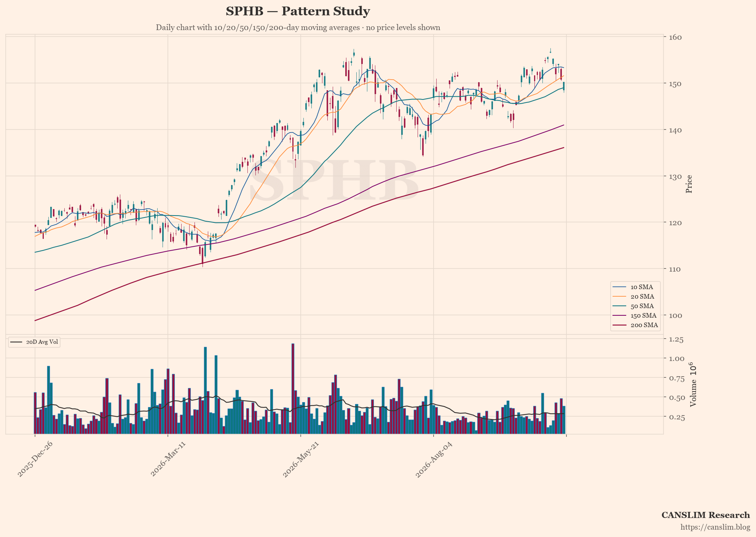The image size is (756, 537).
Task: Click the 100 price axis label
Action: pos(675,316)
